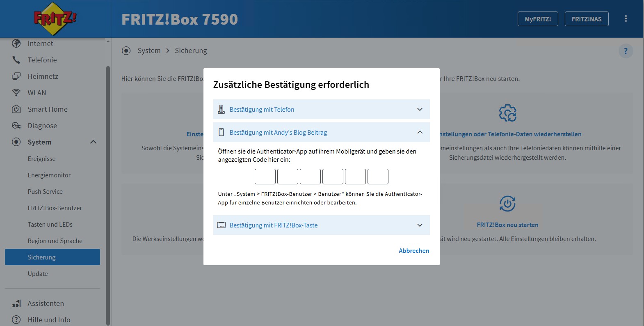Open FRITZ!Box-Benutzer menu entry
644x326 pixels.
55,208
